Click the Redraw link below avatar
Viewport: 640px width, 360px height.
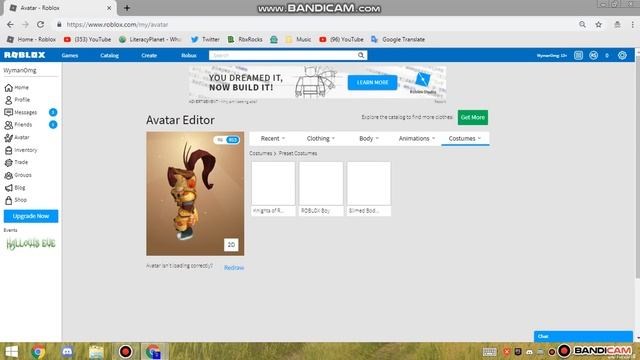pos(234,268)
